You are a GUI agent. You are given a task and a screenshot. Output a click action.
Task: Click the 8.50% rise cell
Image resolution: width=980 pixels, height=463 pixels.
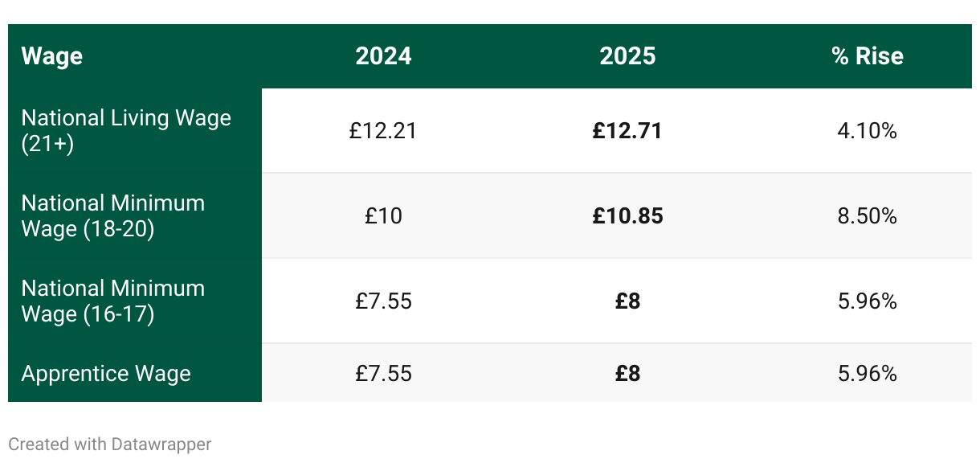[x=867, y=216]
